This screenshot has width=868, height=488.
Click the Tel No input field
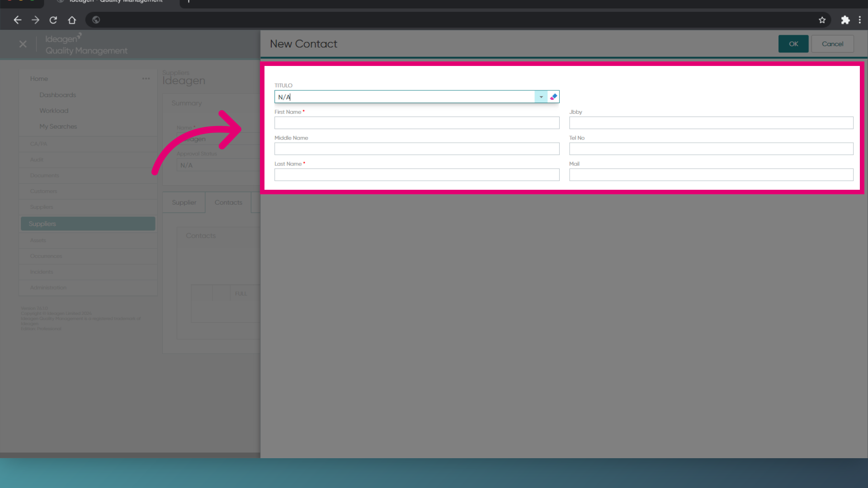pyautogui.click(x=711, y=149)
